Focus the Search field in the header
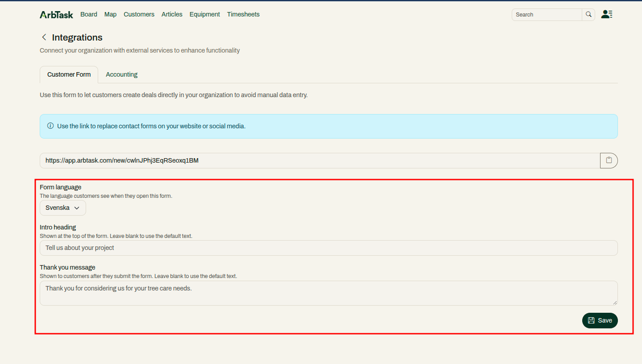The image size is (642, 364). (x=547, y=15)
